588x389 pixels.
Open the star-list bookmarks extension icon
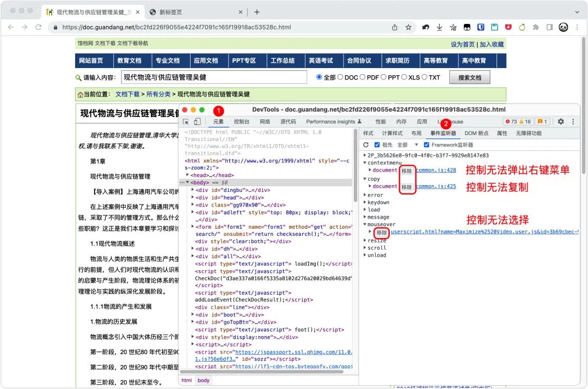coord(454,27)
